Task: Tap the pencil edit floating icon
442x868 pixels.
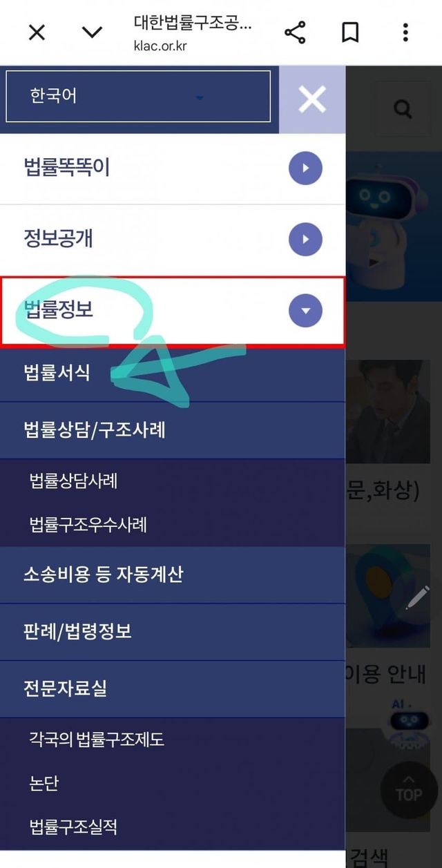Action: click(416, 598)
